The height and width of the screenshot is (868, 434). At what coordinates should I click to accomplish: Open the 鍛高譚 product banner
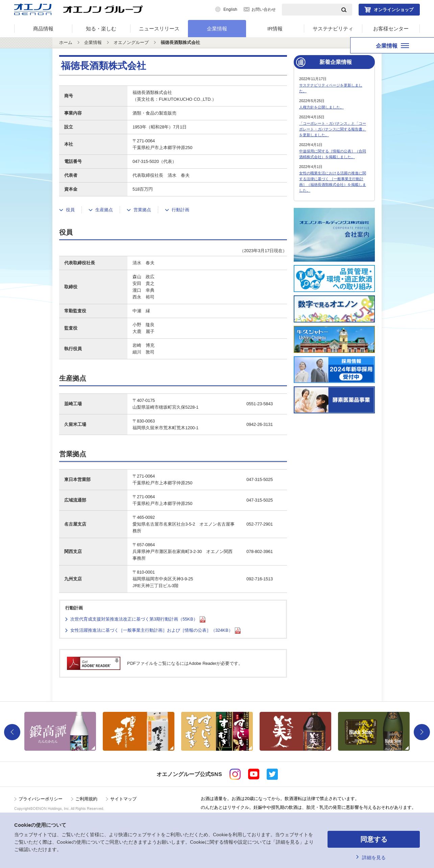point(60,731)
